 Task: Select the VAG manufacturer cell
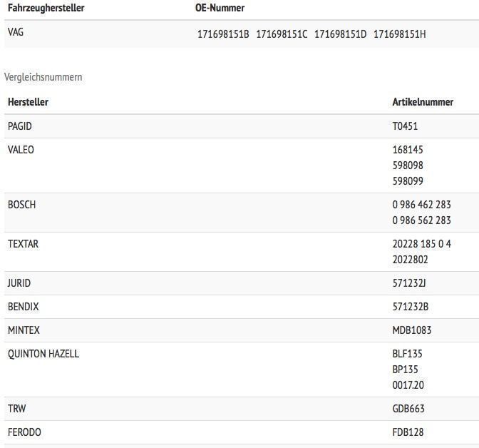coord(16,32)
